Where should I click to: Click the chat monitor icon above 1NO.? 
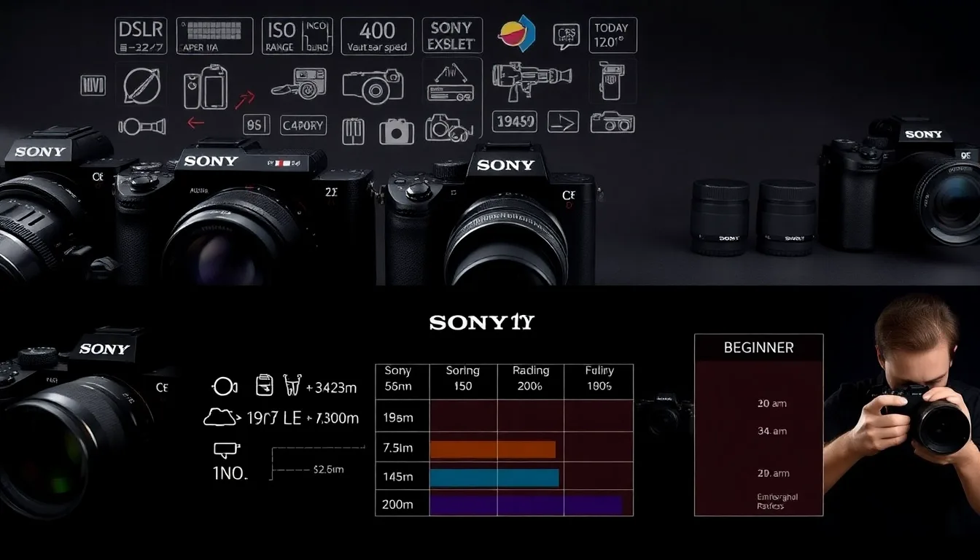click(226, 450)
